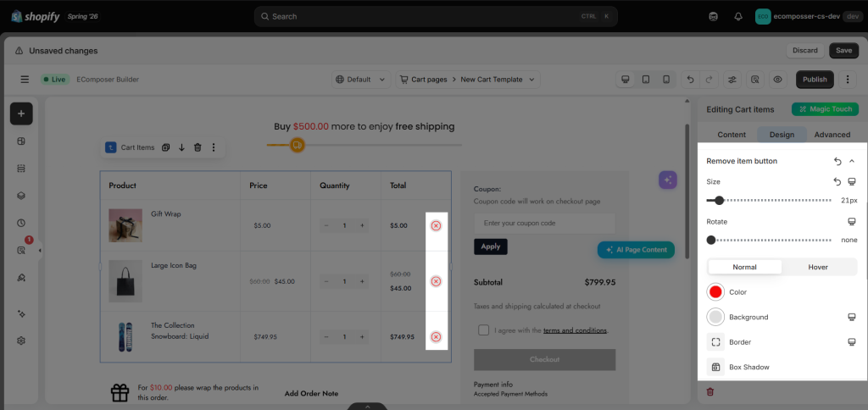
Task: Open the red Color swatch
Action: [715, 291]
